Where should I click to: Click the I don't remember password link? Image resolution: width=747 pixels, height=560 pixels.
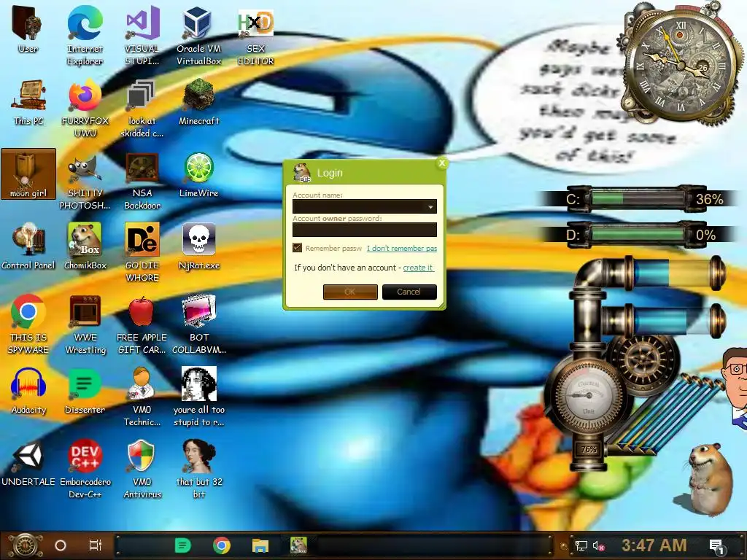[x=402, y=248]
